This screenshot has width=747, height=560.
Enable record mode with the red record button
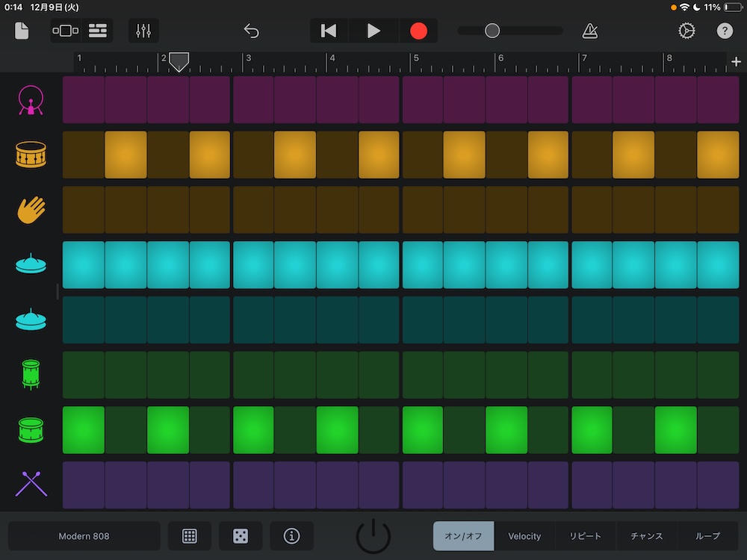coord(419,31)
